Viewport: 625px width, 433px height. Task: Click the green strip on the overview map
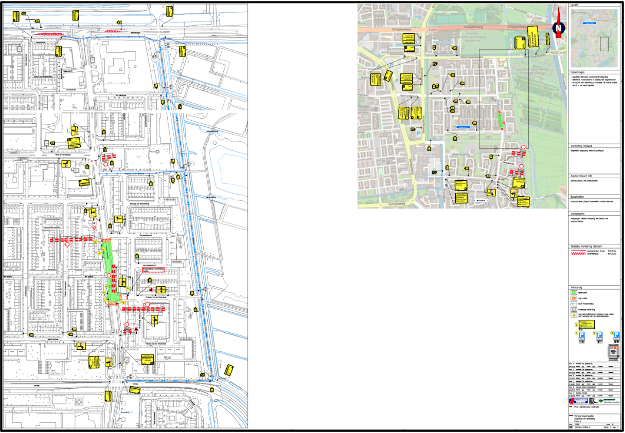501,120
